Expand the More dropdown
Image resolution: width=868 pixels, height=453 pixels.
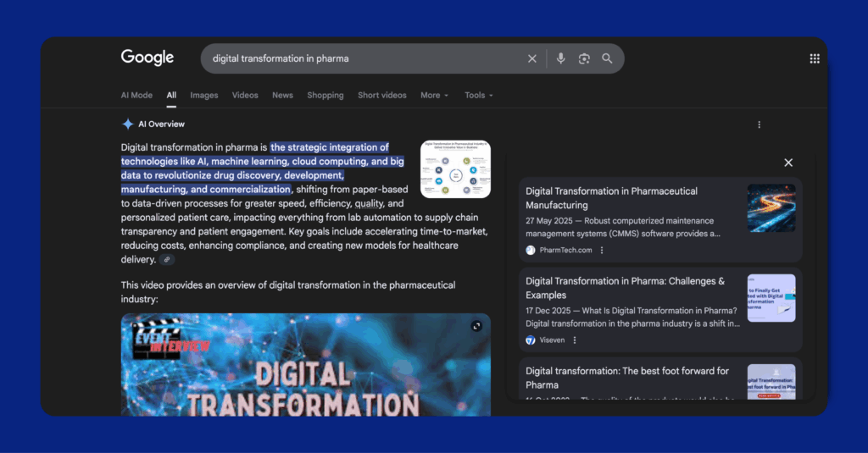(435, 95)
